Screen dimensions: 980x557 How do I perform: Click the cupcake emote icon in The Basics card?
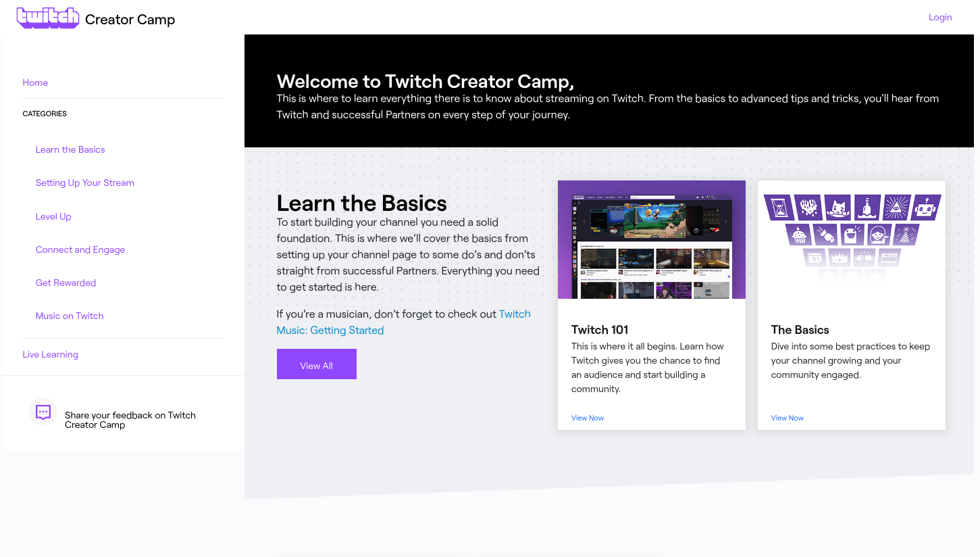(x=800, y=235)
